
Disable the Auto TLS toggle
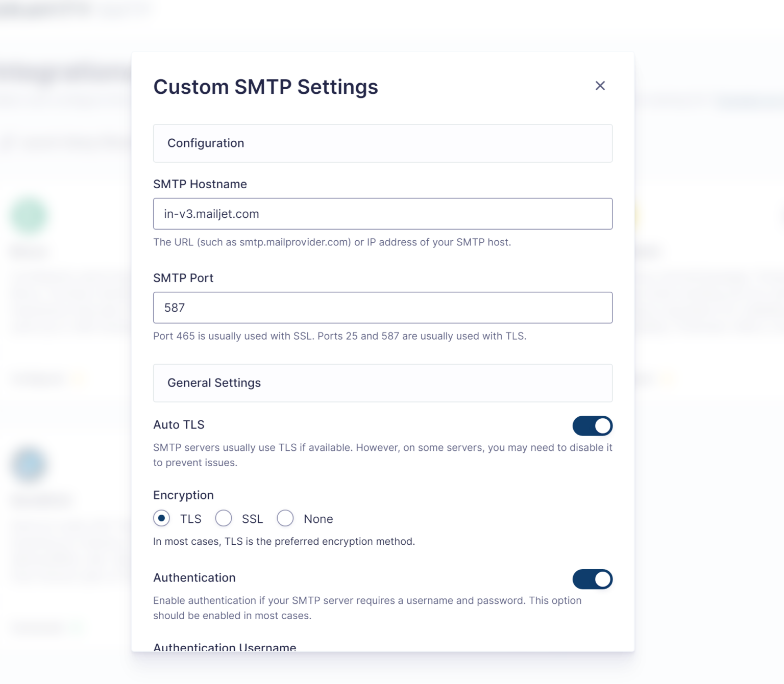593,426
